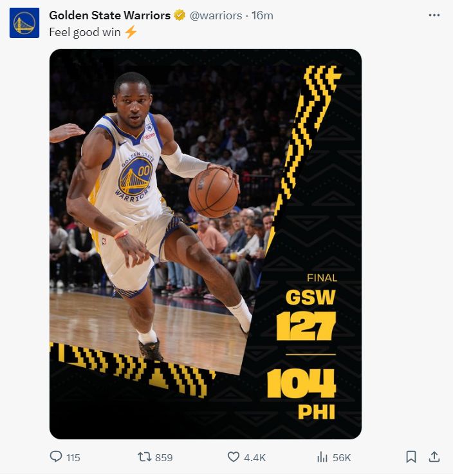Image resolution: width=453 pixels, height=476 pixels.
Task: Click the "Feel good win" post text
Action: [85, 32]
